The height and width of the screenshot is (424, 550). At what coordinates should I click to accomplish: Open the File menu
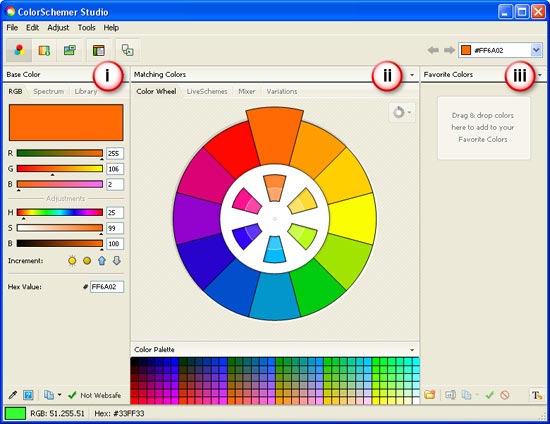tap(12, 27)
